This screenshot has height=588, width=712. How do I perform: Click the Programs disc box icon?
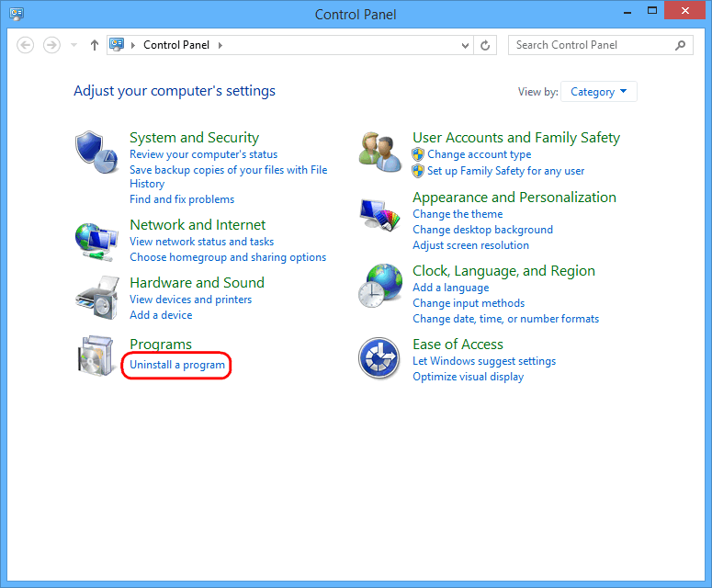click(x=96, y=356)
